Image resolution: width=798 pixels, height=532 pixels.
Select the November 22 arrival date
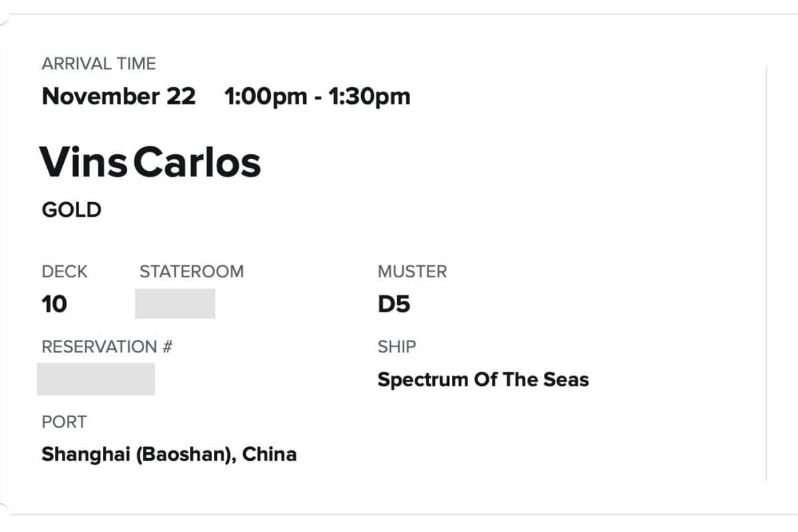118,96
